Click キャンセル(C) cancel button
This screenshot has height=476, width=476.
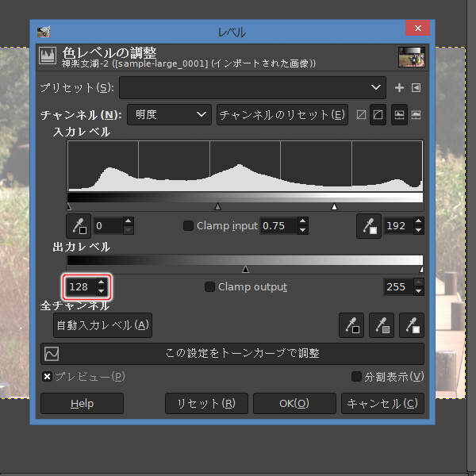[382, 404]
